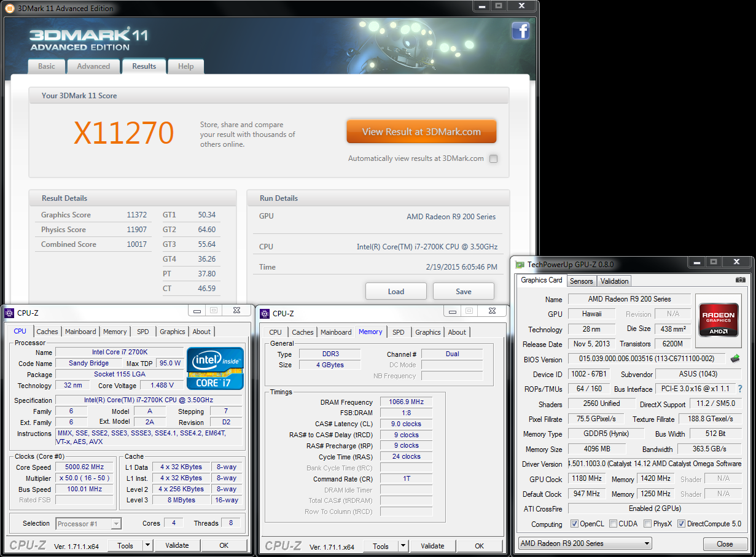Click the GT1 50.34 result value
756x557 pixels.
click(207, 215)
